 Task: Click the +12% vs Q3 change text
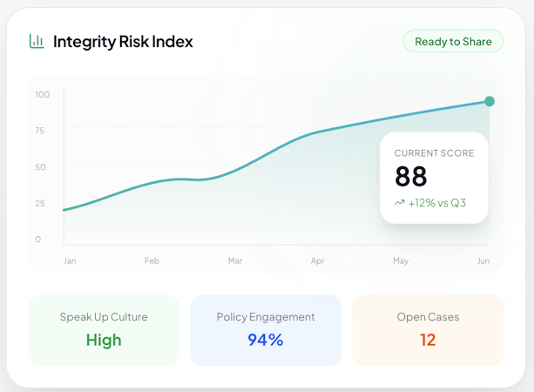(x=437, y=203)
